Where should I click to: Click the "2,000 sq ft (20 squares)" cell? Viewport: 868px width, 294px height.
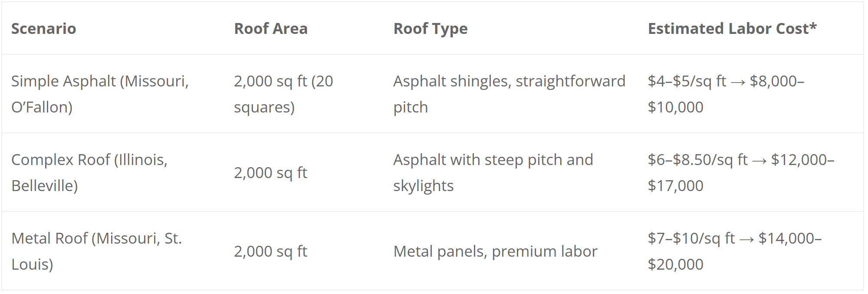coord(283,94)
